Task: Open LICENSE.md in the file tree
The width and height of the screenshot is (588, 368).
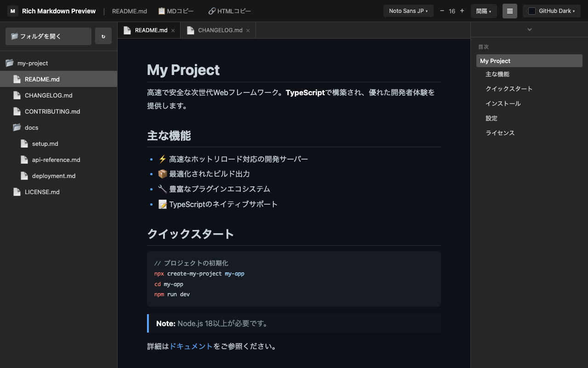Action: [x=58, y=192]
